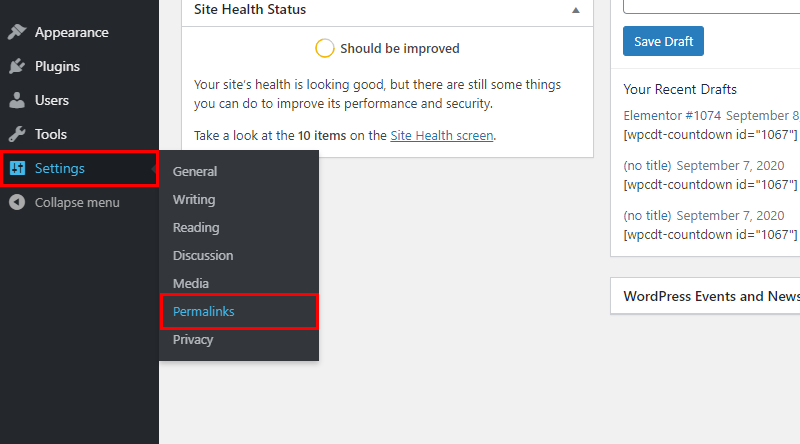Click the Plugins plug icon
The height and width of the screenshot is (444, 800).
coord(17,66)
